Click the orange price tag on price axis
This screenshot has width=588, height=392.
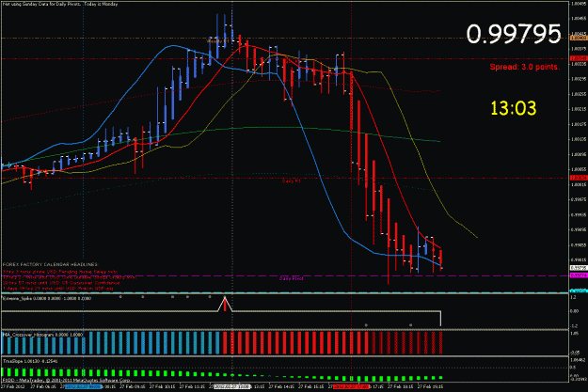579,38
